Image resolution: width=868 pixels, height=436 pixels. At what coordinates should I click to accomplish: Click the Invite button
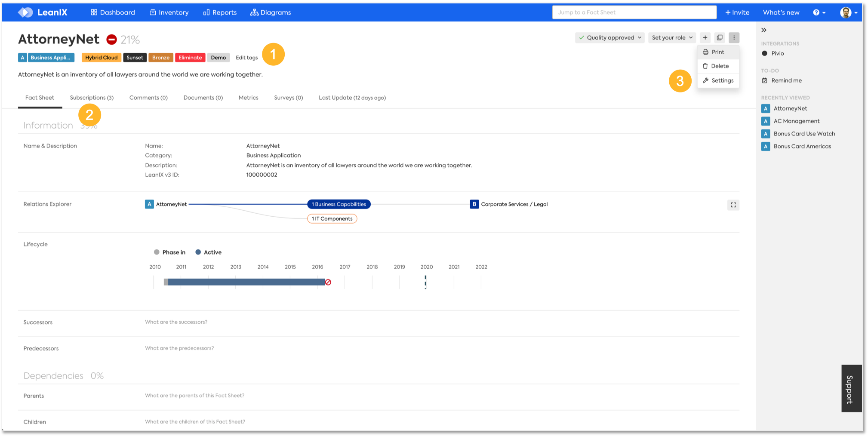737,12
